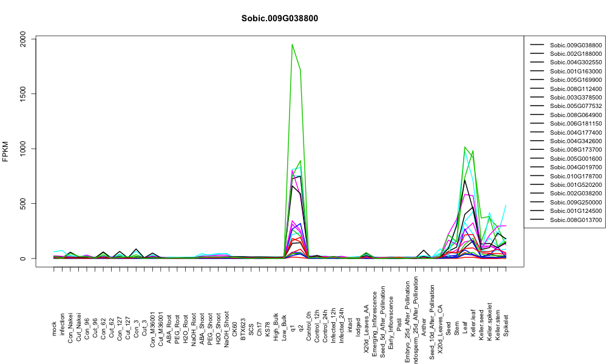Select legend entry Sobic.005G001600
Screen dimensions: 607x364
[575, 158]
